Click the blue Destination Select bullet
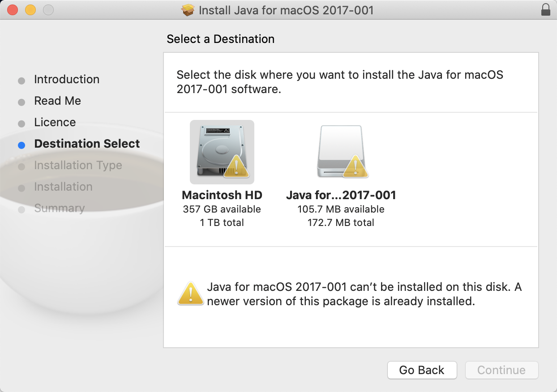The height and width of the screenshot is (392, 557). click(21, 145)
